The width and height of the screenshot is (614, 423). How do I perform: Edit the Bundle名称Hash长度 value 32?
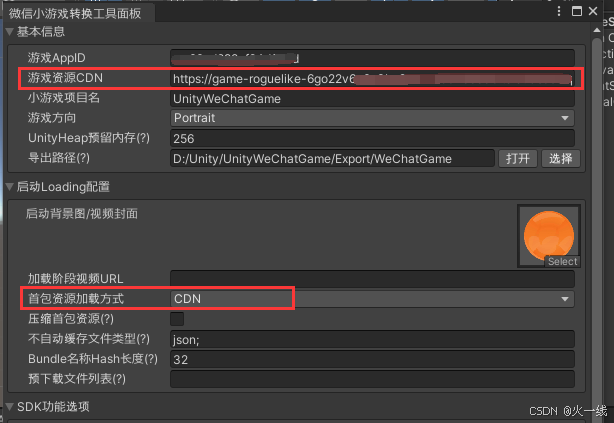372,359
